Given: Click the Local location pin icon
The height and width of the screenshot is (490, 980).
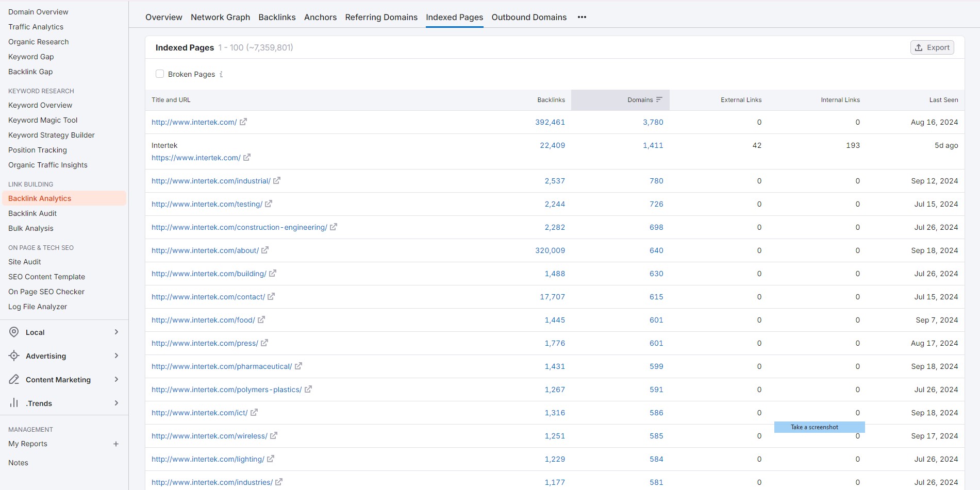Looking at the screenshot, I should tap(14, 332).
